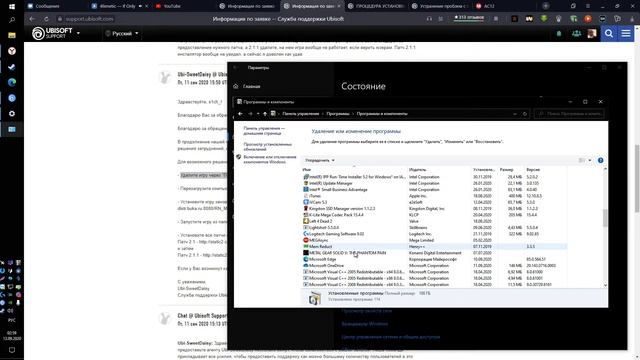Select K-Lite Mega Codec Pack row
Viewport: 640px width, 360px height.
(435, 215)
